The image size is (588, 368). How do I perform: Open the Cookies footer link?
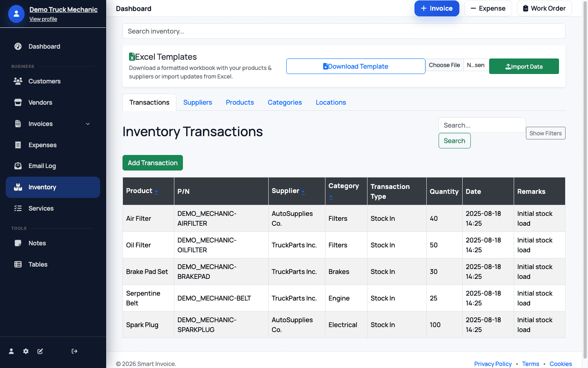[561, 364]
